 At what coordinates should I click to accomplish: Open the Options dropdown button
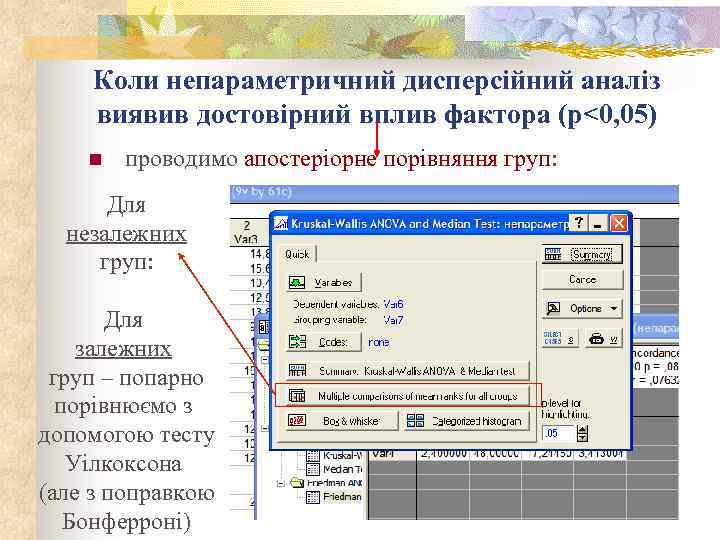coord(582,309)
